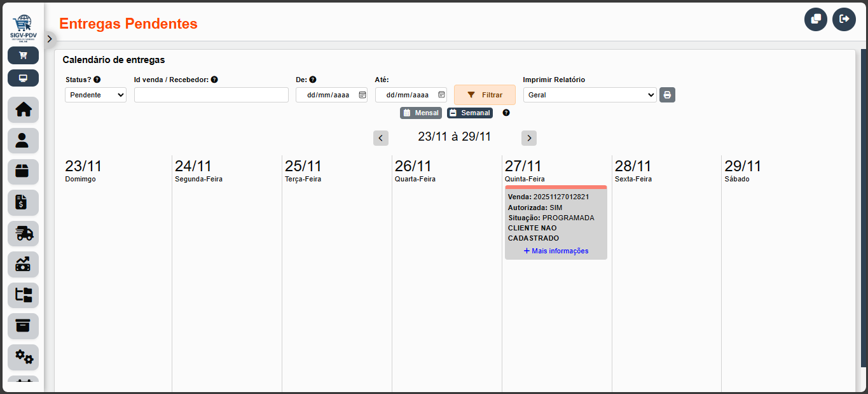Click the Mais informações link on delivery card
The width and height of the screenshot is (868, 394).
tap(556, 251)
